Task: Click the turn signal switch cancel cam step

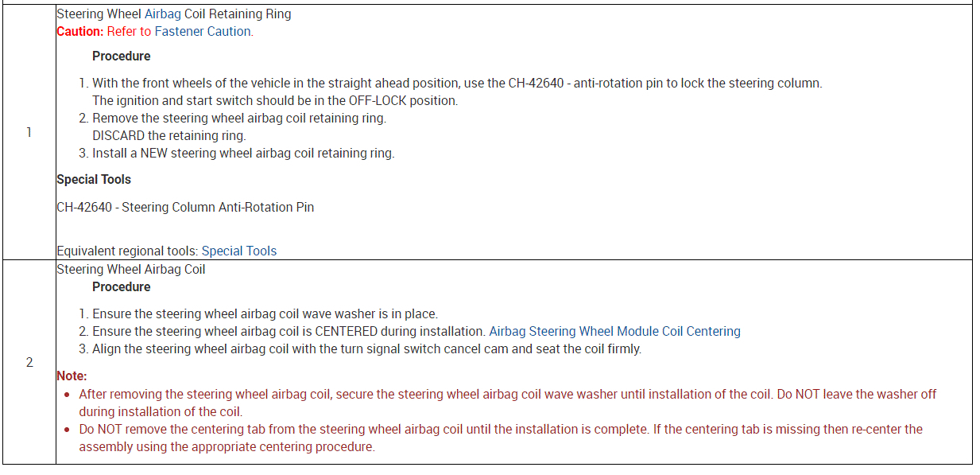Action: 366,348
